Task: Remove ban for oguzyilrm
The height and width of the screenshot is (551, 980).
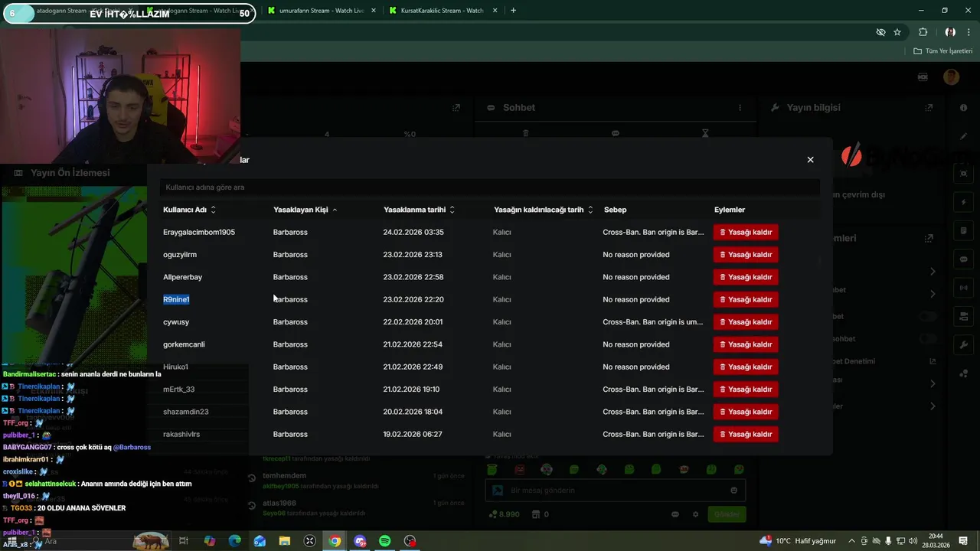Action: 746,254
